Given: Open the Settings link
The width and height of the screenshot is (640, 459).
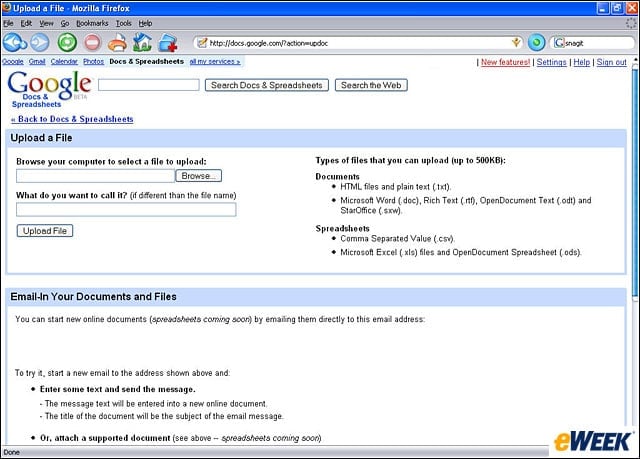Looking at the screenshot, I should [551, 62].
